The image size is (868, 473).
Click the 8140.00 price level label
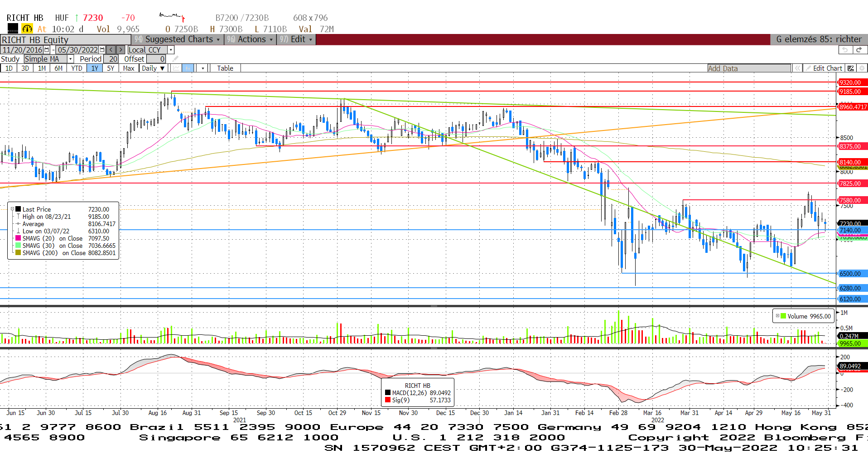853,162
